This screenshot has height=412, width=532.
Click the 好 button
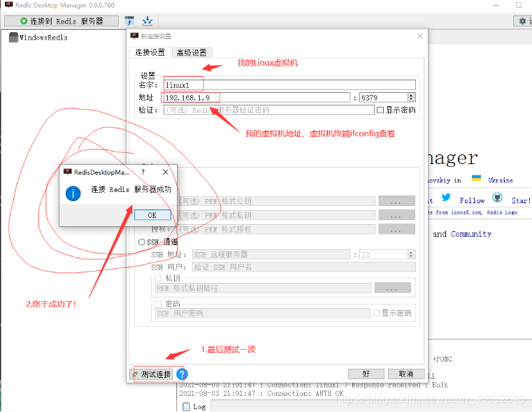(366, 374)
